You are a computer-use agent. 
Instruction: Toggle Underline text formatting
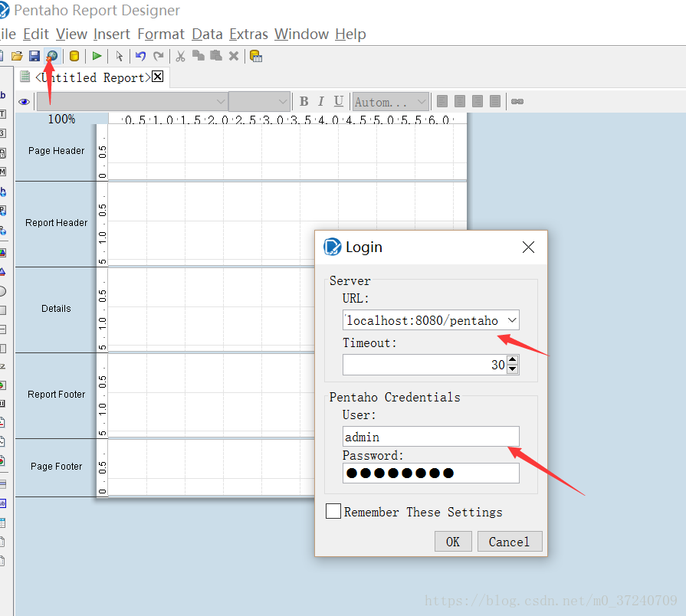(339, 101)
